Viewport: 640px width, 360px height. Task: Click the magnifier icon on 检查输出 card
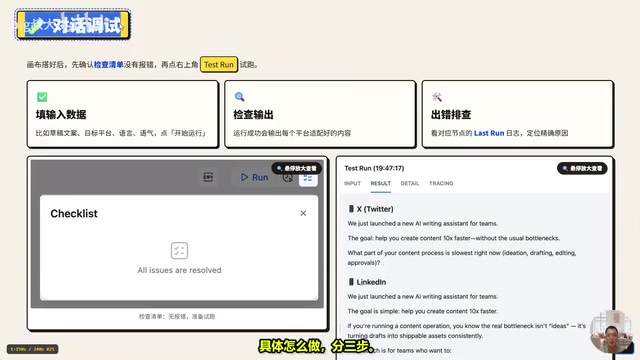pos(240,97)
